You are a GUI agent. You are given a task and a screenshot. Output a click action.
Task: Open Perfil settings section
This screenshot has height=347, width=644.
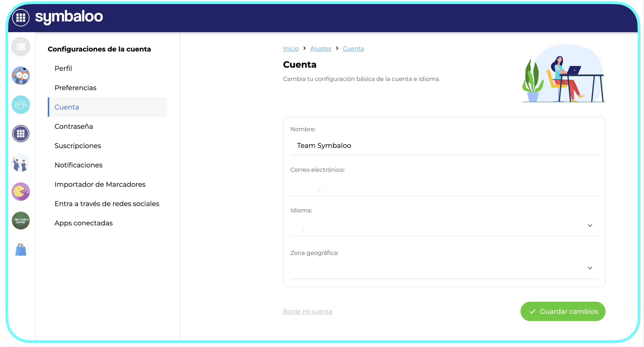point(63,68)
